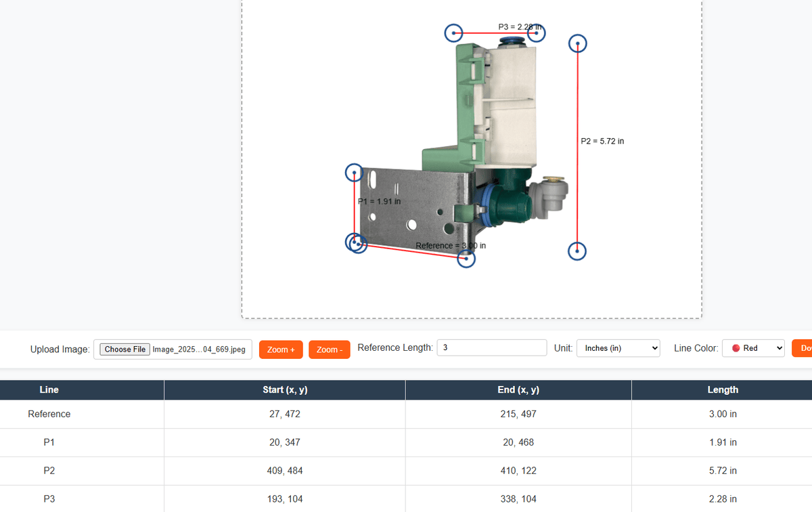This screenshot has height=512, width=812.
Task: Click the partially visible orange Download button
Action: click(804, 349)
